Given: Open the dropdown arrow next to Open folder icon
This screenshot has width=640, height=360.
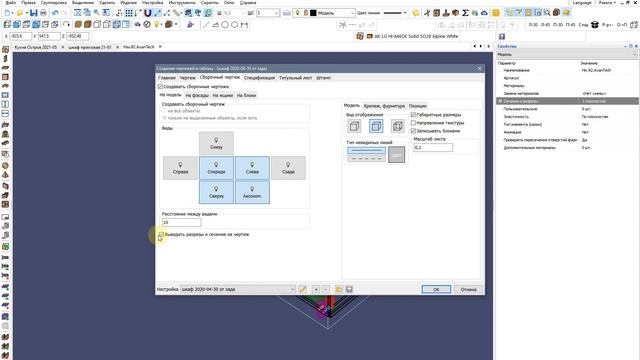Looking at the screenshot, I should [26, 13].
